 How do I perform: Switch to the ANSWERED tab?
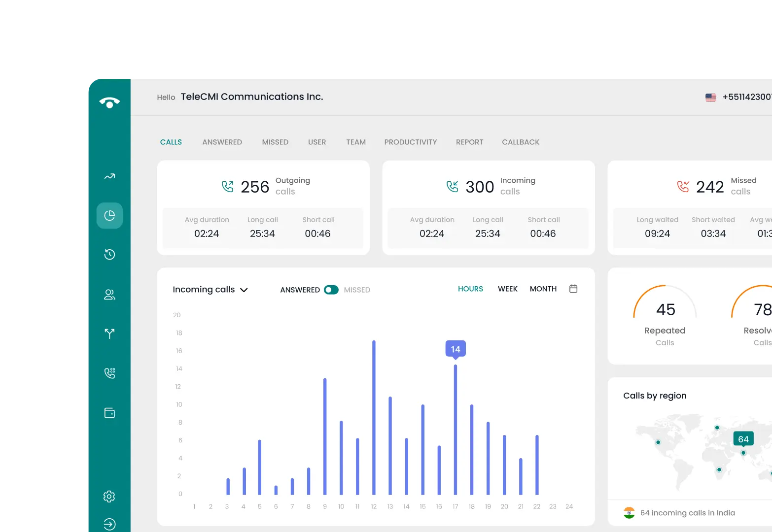click(x=222, y=142)
